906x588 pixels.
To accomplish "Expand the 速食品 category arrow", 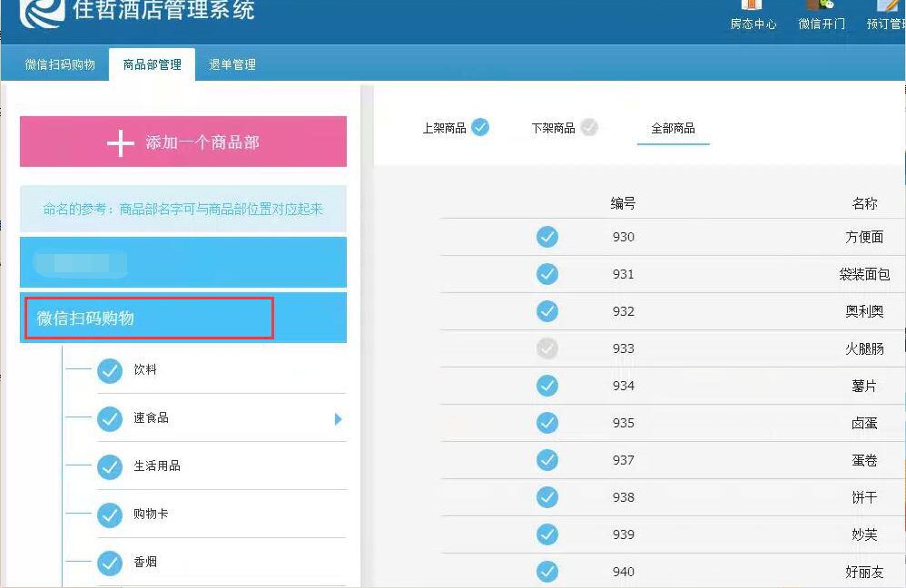I will (339, 419).
